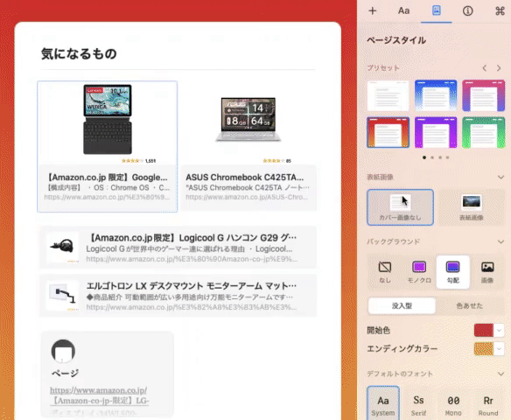Set background to 画像 image

coord(487,272)
